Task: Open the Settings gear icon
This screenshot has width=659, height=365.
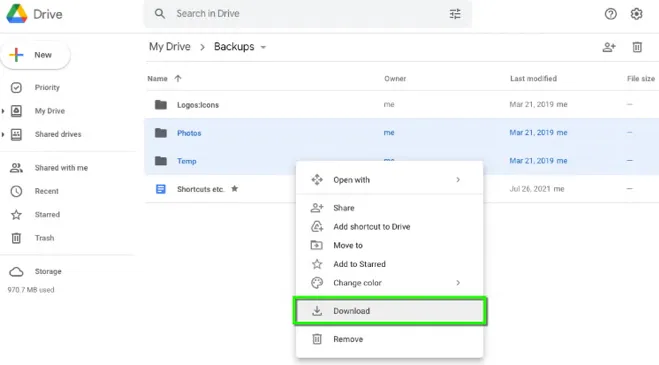Action: pos(636,14)
